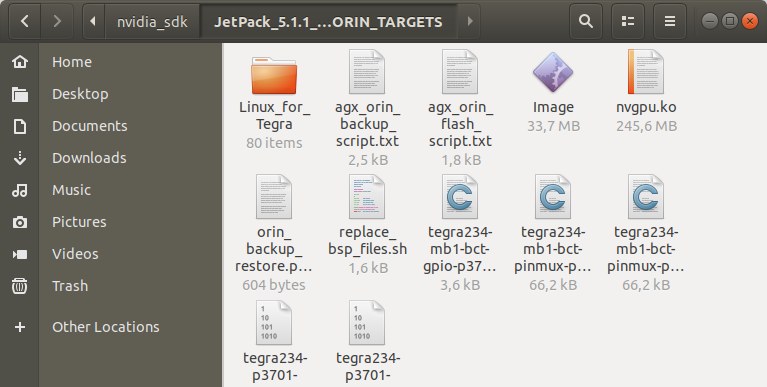Open the search magnifier button

[x=586, y=21]
